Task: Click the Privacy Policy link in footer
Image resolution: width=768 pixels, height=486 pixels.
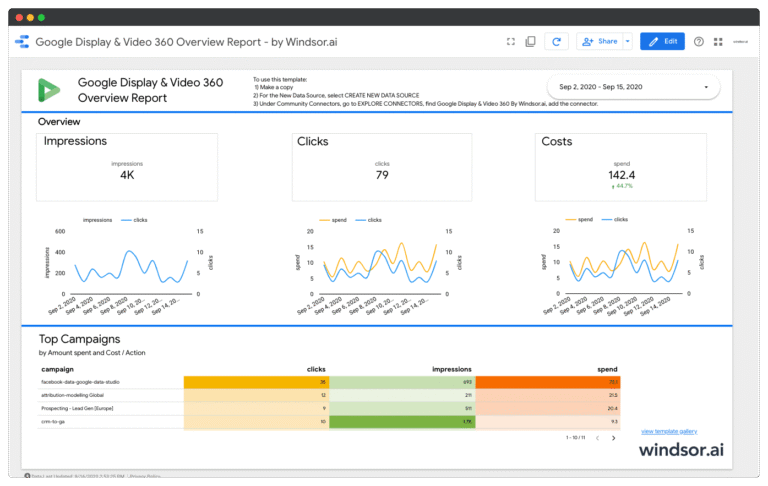Action: [145, 476]
